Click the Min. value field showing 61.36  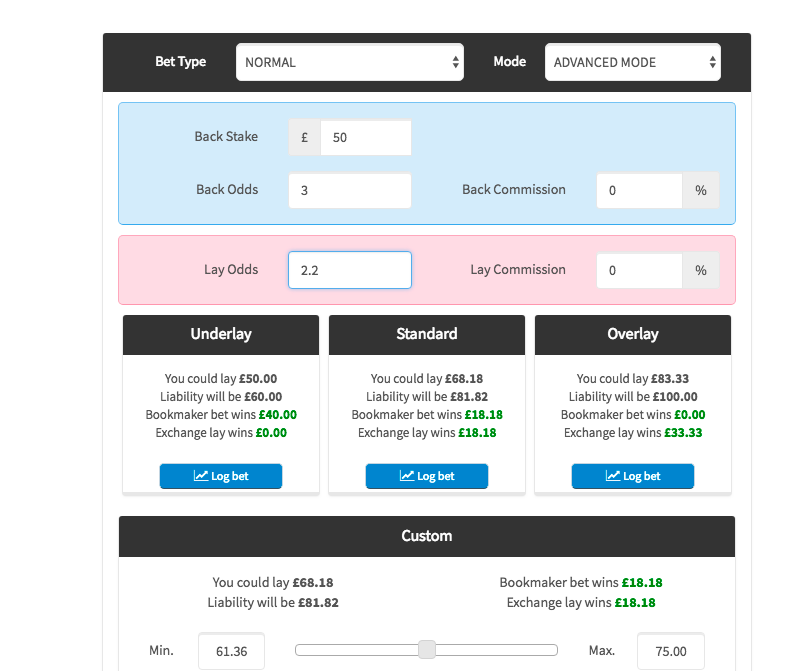[231, 651]
